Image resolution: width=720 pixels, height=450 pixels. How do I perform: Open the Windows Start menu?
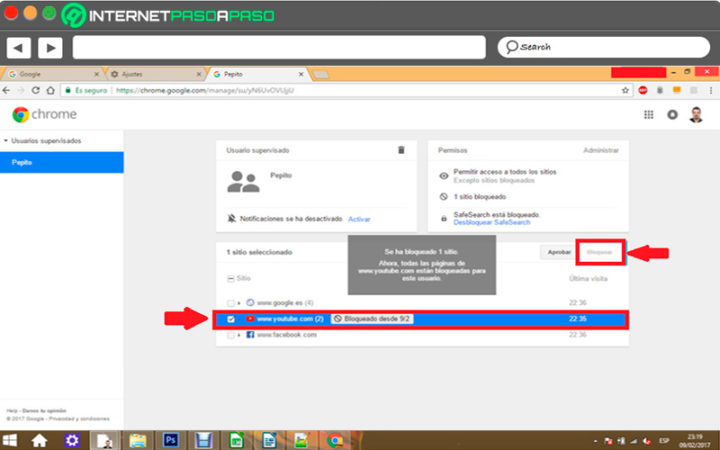(x=9, y=440)
